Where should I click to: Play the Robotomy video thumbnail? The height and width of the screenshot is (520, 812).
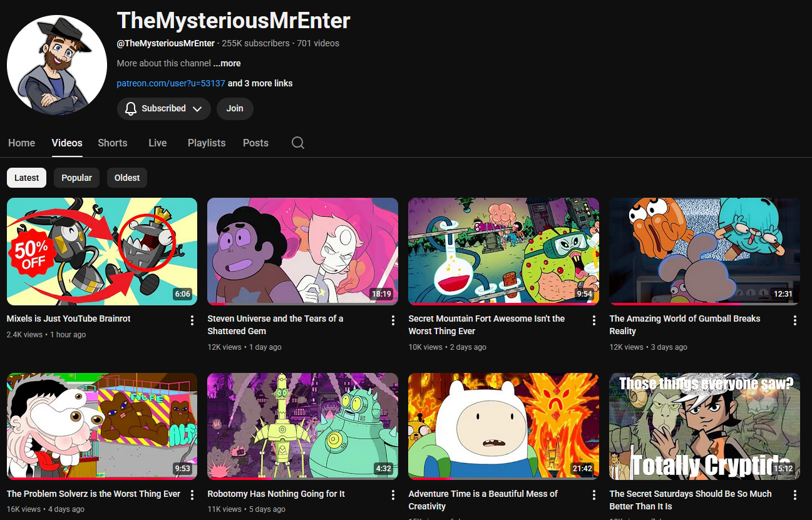point(303,427)
